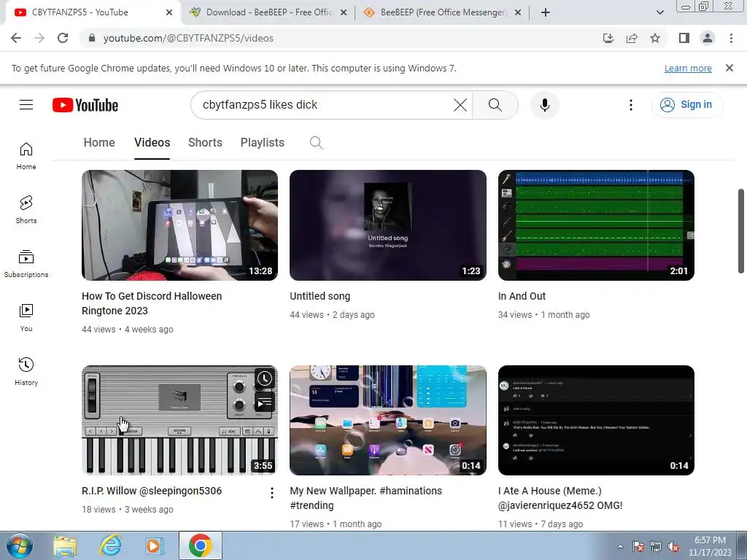Screen dimensions: 747x560
Task: Open I Ate A House (Meme.) title
Action: point(560,498)
